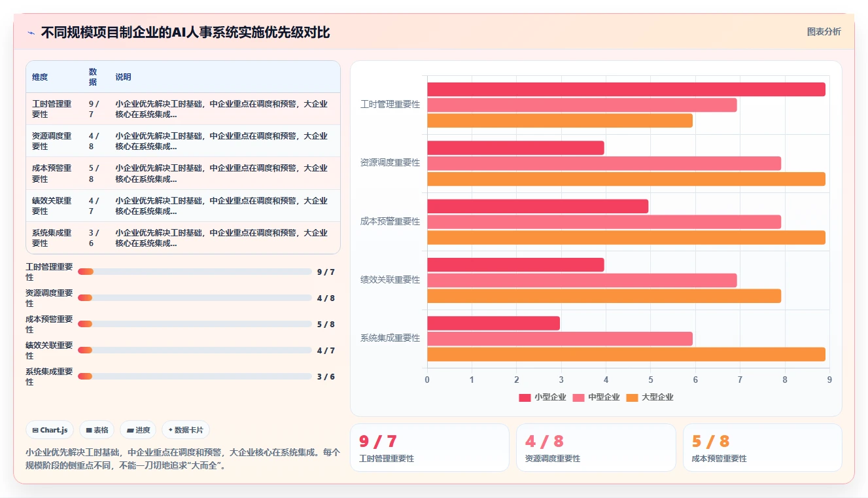Click the 表格 tag chip

point(97,430)
